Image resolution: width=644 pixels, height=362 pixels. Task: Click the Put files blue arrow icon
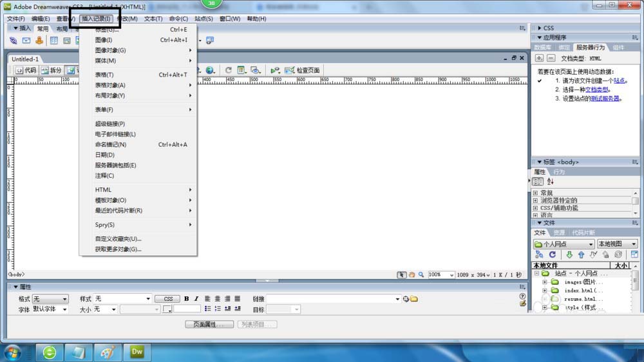581,255
